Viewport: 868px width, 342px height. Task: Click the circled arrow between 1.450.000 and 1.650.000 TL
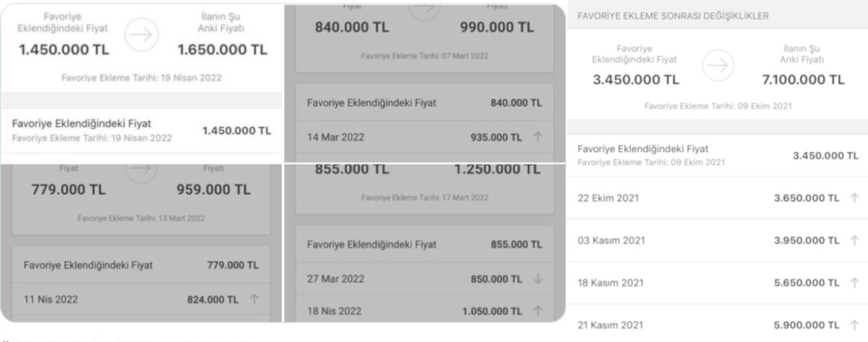(x=142, y=32)
